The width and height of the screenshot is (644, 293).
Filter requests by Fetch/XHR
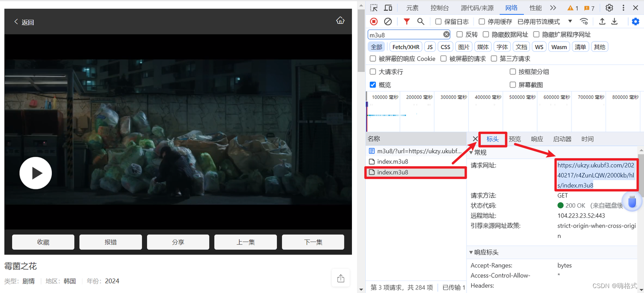coord(406,47)
